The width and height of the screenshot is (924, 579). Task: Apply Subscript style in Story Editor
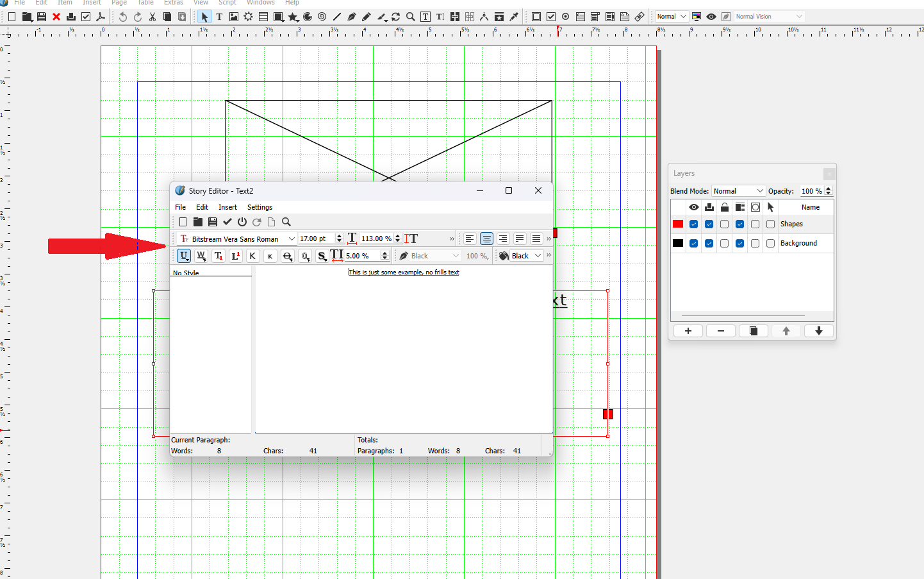click(x=219, y=256)
